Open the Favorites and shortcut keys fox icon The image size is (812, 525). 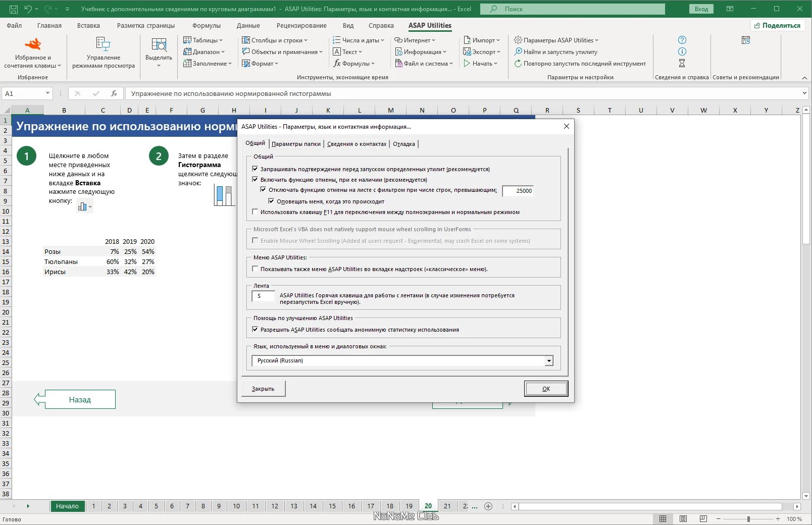click(x=33, y=44)
